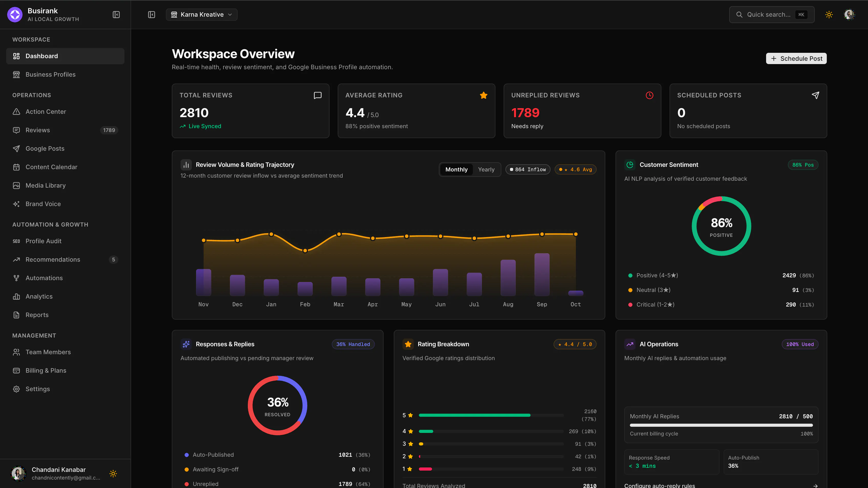Screen dimensions: 868x488
Task: Click the Total Reviews chat bubble icon
Action: 317,95
